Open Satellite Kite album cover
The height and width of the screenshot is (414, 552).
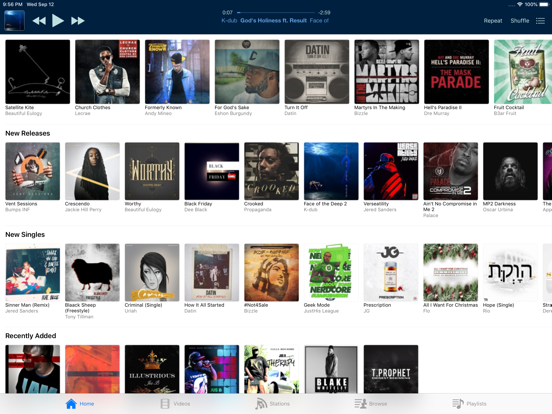38,72
